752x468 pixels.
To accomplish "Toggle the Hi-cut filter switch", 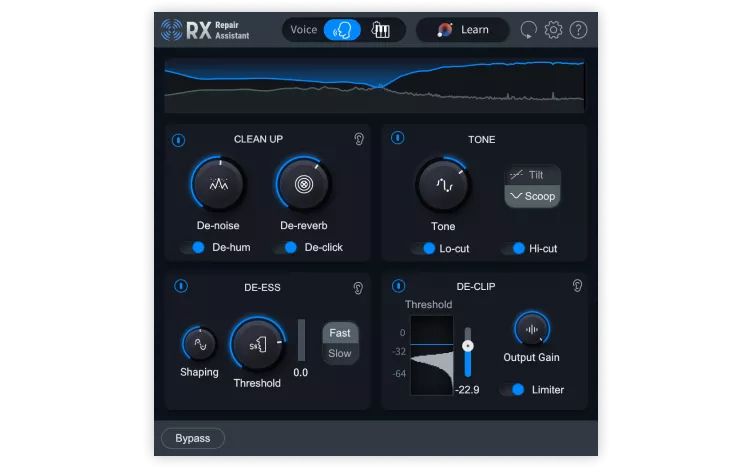I will [x=514, y=248].
